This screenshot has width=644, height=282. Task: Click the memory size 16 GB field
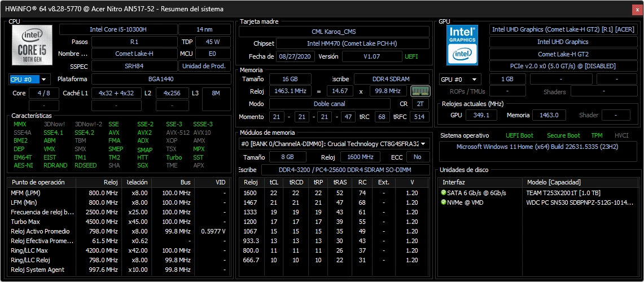point(290,79)
